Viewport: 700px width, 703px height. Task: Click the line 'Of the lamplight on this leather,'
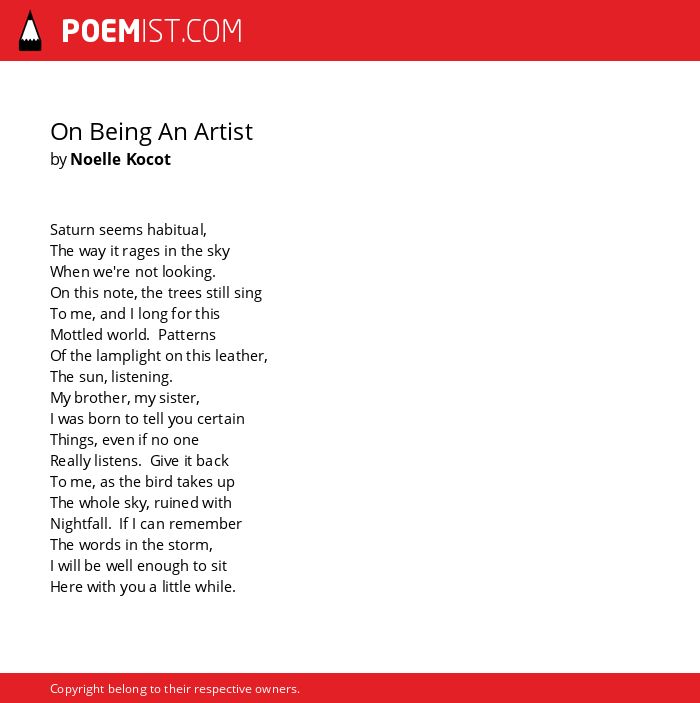pos(159,356)
